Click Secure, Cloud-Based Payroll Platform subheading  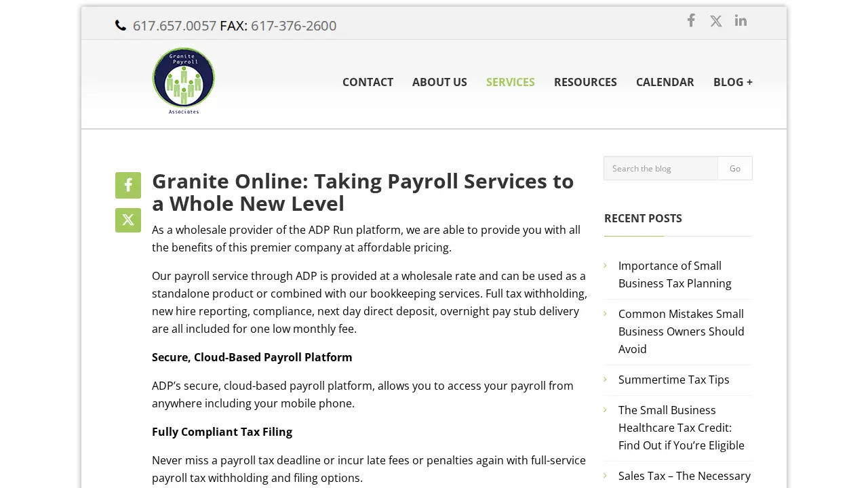[252, 357]
